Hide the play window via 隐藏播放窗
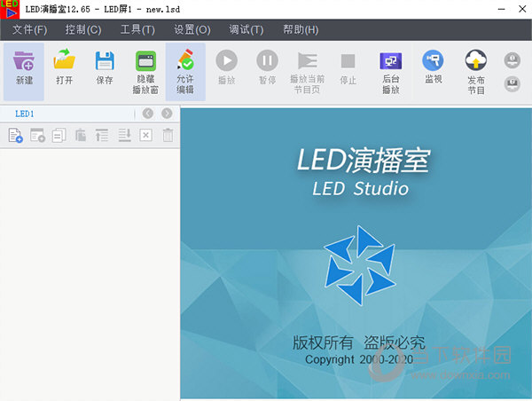Screen dimensions: 532x401 coord(145,72)
